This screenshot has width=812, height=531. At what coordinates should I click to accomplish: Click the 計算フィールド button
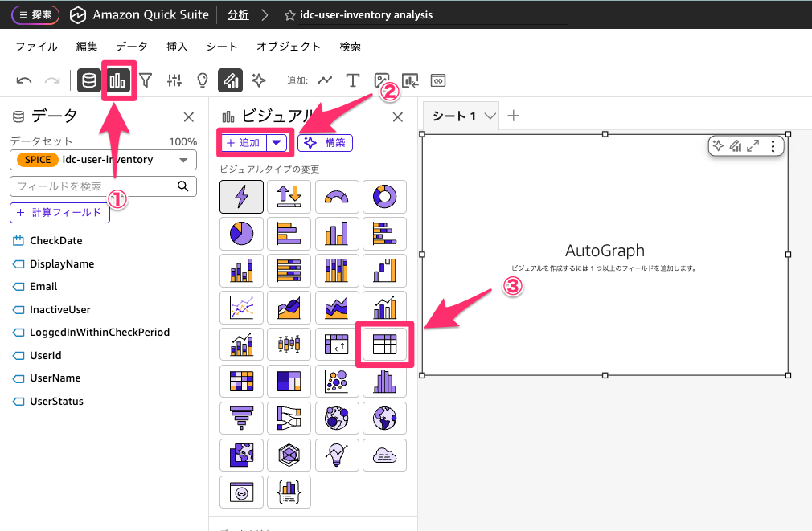pyautogui.click(x=59, y=212)
